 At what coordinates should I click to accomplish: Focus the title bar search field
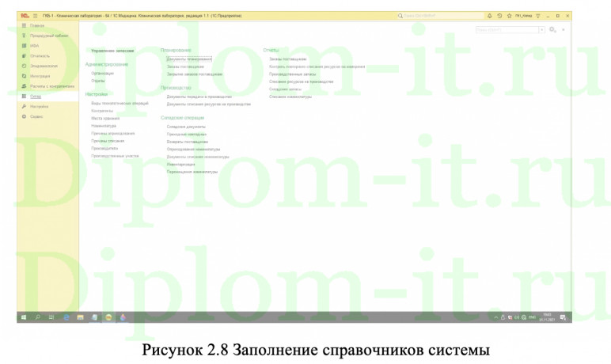click(440, 16)
